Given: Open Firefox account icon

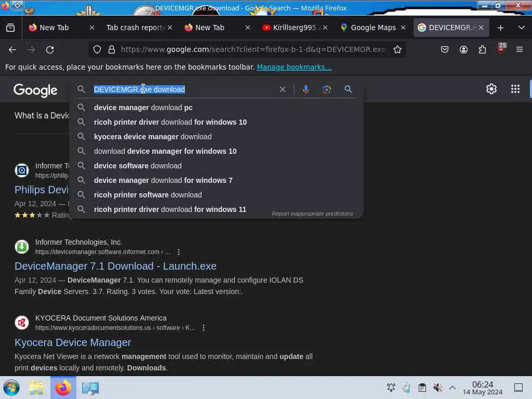Looking at the screenshot, I should [463, 49].
